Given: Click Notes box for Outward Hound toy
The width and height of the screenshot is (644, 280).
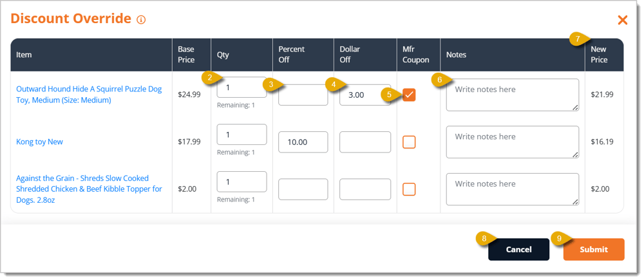Looking at the screenshot, I should 513,95.
